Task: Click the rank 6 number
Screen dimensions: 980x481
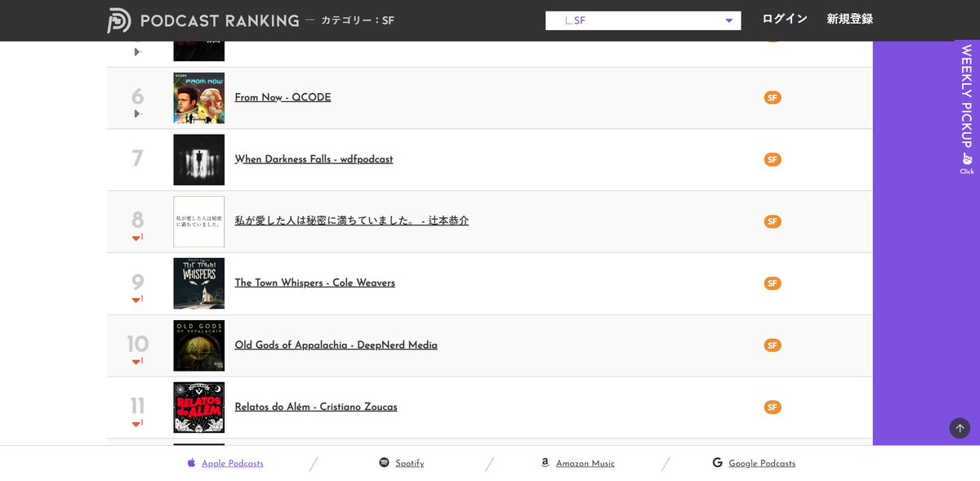Action: click(x=137, y=96)
